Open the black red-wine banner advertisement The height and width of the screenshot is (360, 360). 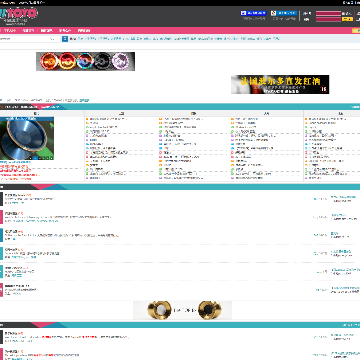280,84
